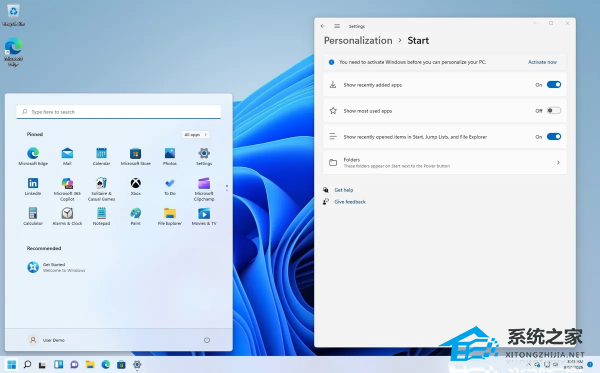Launch Notepad from the pinned apps
This screenshot has height=373, width=600.
click(x=101, y=216)
